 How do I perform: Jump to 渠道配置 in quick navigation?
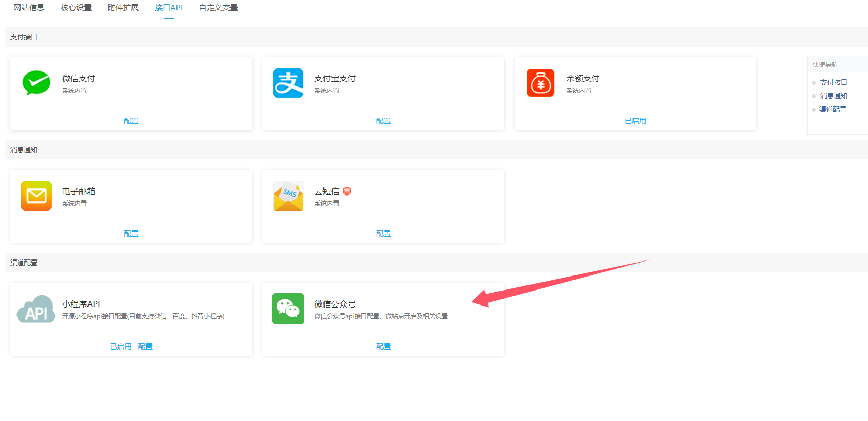point(833,109)
